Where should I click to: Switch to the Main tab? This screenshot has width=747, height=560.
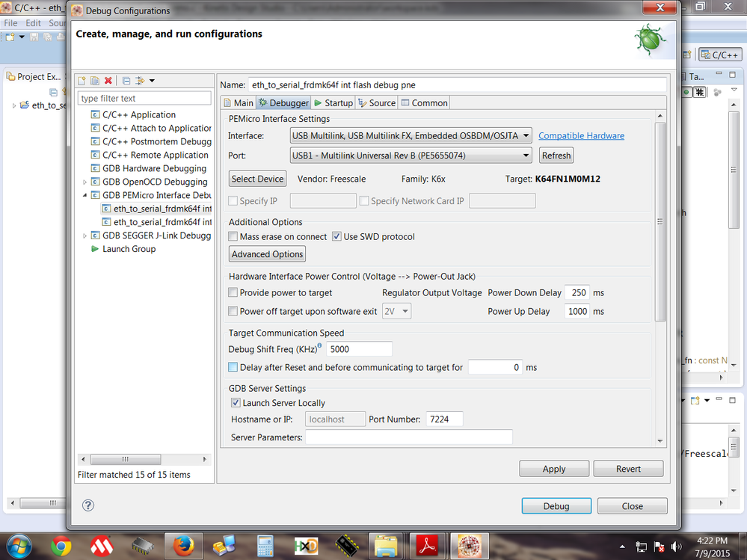point(239,103)
